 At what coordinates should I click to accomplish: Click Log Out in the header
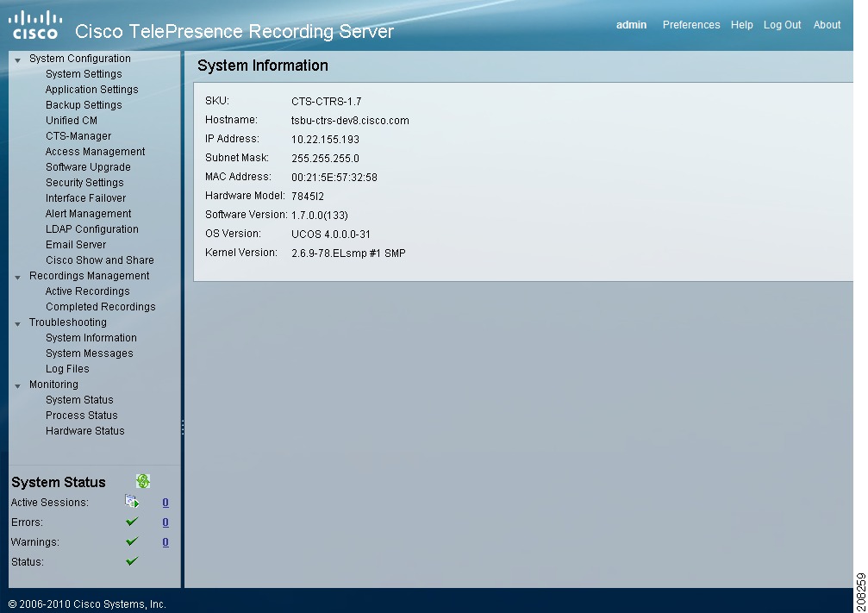point(782,25)
